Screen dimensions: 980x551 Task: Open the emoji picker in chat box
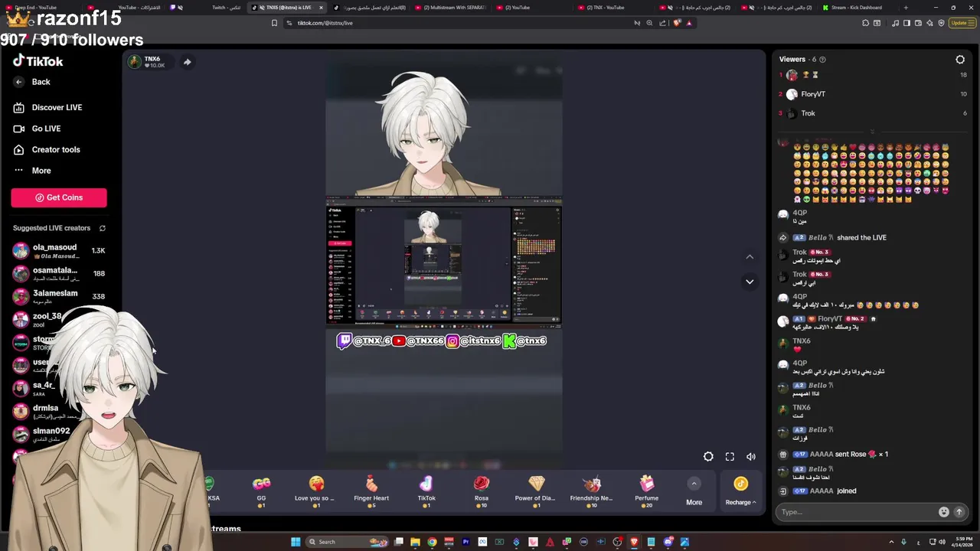(943, 512)
